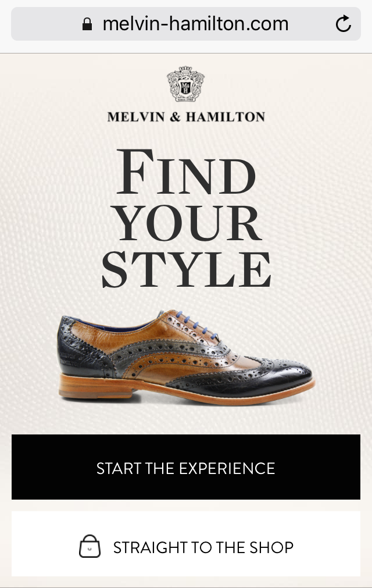This screenshot has height=588, width=372.
Task: Select the melvin-hamilton.com address bar
Action: pyautogui.click(x=186, y=24)
